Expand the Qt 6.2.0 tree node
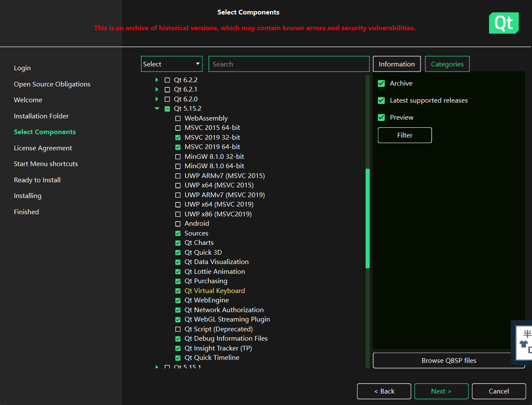 (157, 99)
